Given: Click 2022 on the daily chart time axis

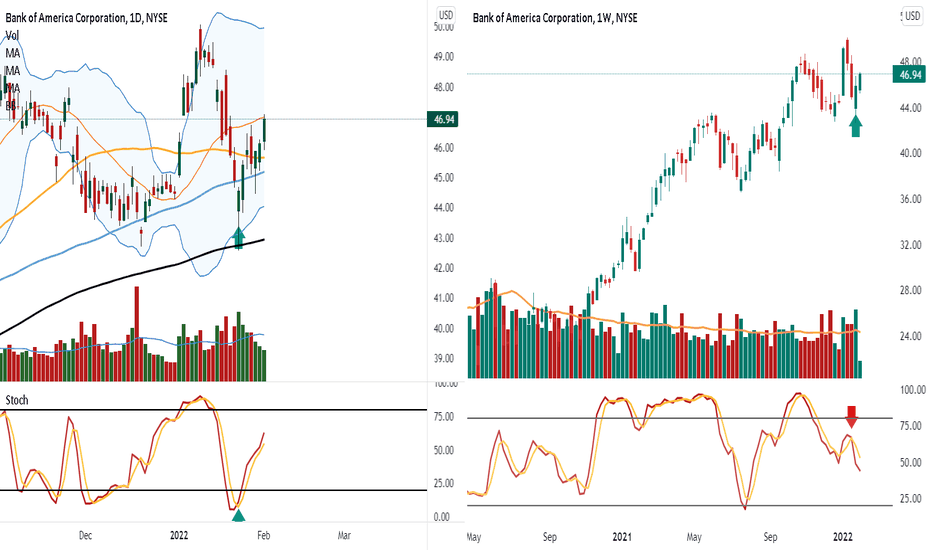Looking at the screenshot, I should point(179,535).
